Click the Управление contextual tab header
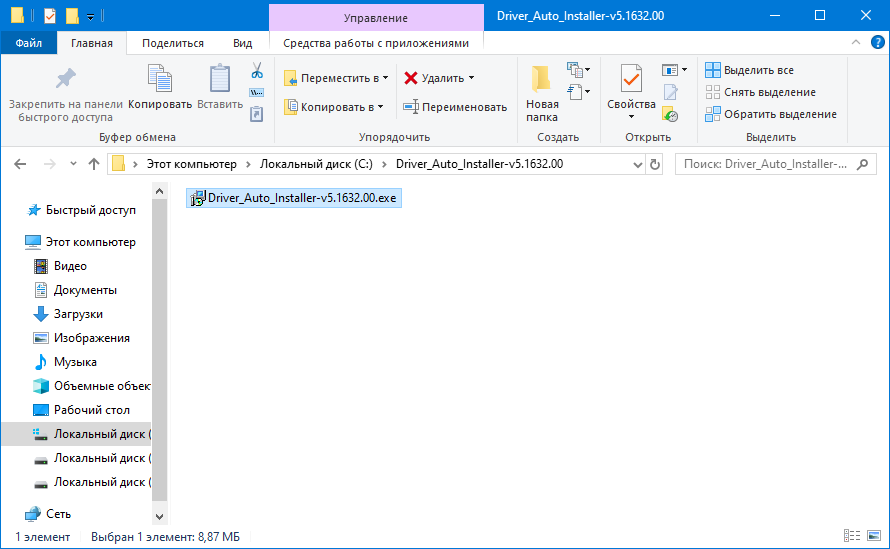The width and height of the screenshot is (890, 549). 376,18
